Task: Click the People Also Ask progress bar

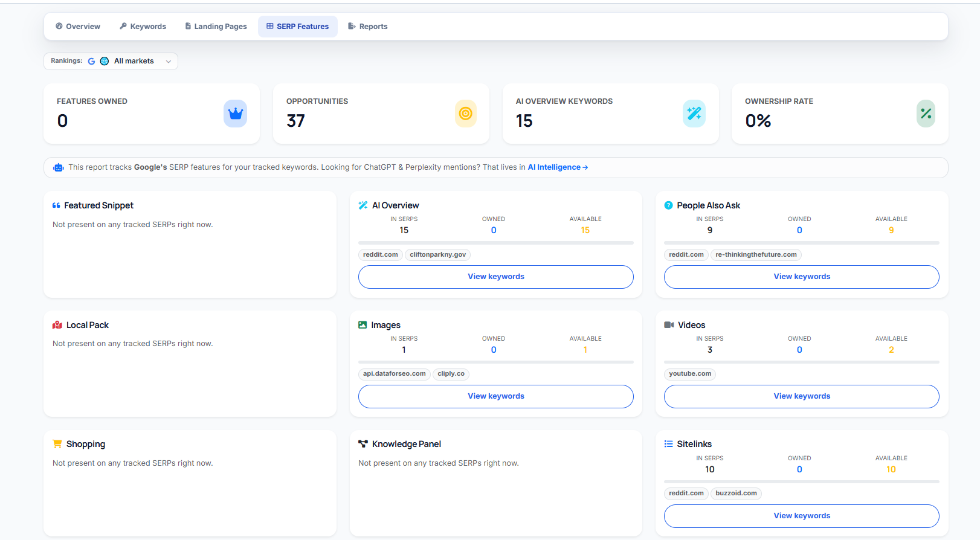Action: pyautogui.click(x=802, y=243)
